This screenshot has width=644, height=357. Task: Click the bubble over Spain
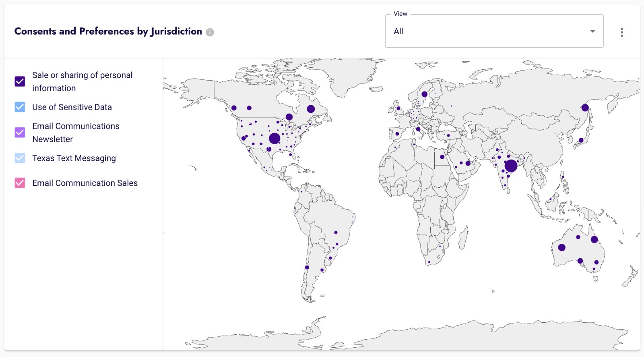click(397, 134)
